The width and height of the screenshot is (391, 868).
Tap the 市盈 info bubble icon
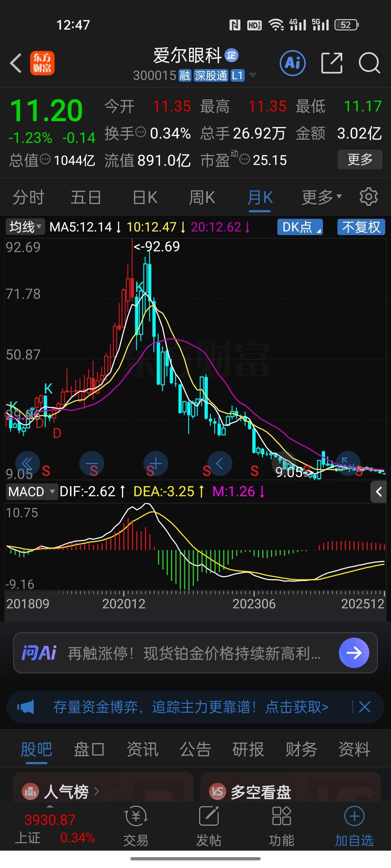245,159
